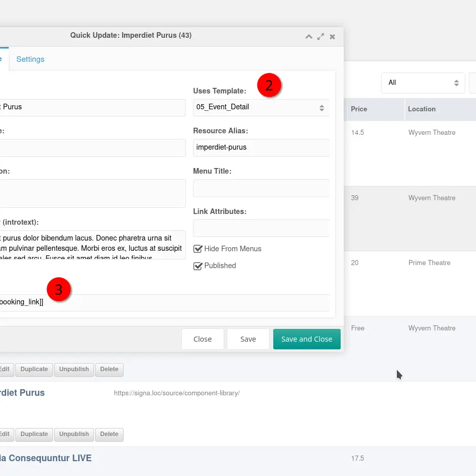Toggle the Hide From Menus checkbox
This screenshot has height=476, width=476.
tap(198, 249)
